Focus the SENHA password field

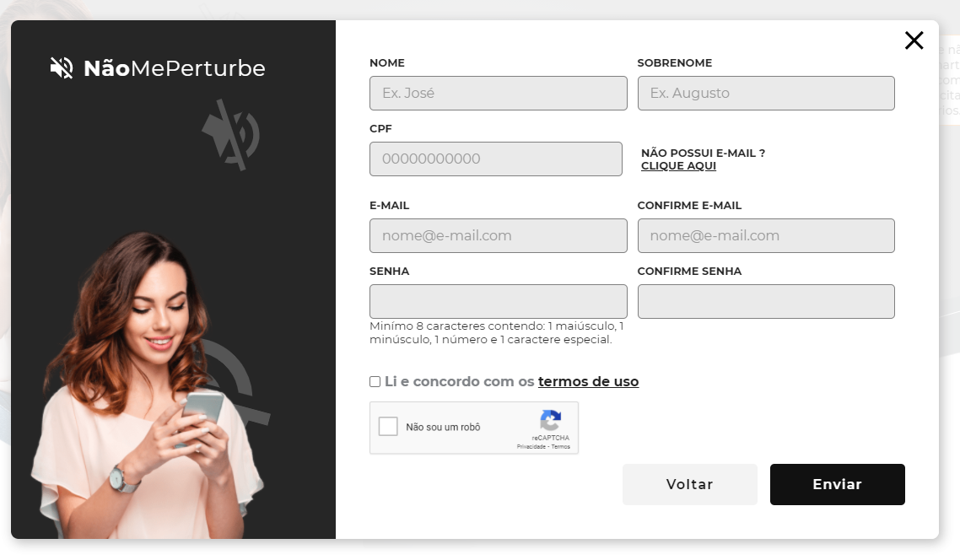click(x=498, y=301)
